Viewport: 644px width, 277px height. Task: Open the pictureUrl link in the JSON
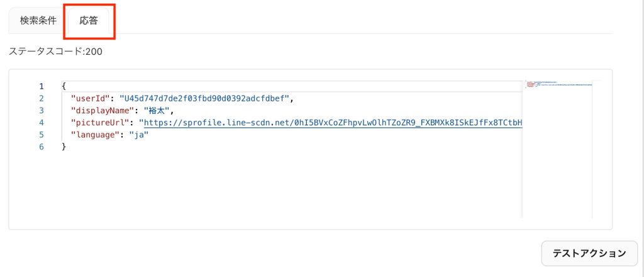coord(333,123)
